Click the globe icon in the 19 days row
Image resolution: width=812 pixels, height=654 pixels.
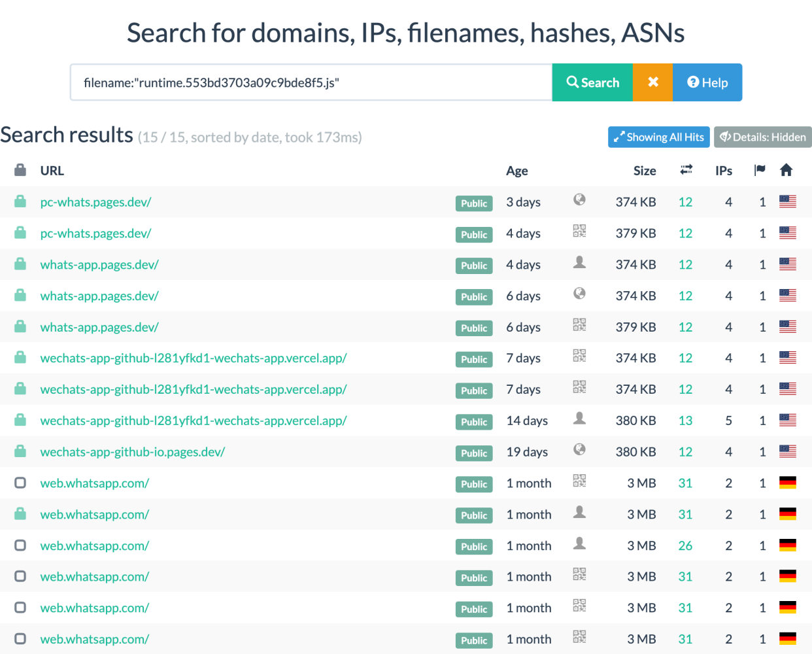579,449
